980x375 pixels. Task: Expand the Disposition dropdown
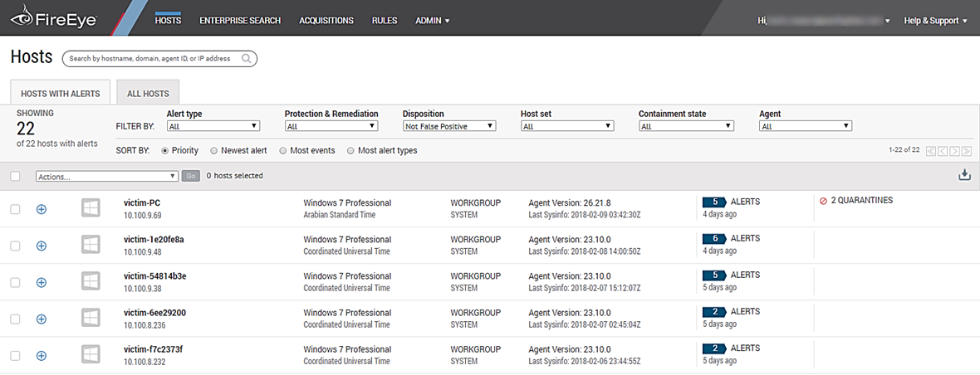448,126
